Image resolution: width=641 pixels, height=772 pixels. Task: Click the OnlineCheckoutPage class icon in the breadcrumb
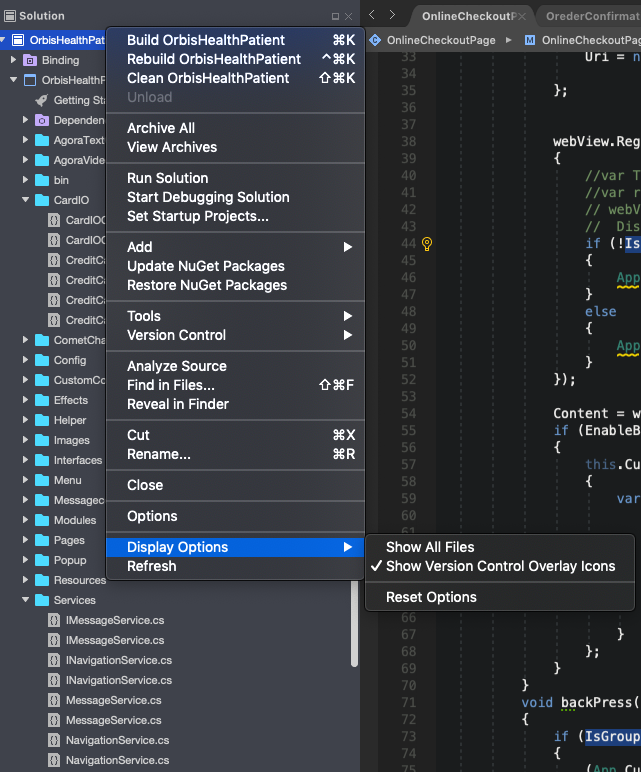pyautogui.click(x=375, y=40)
